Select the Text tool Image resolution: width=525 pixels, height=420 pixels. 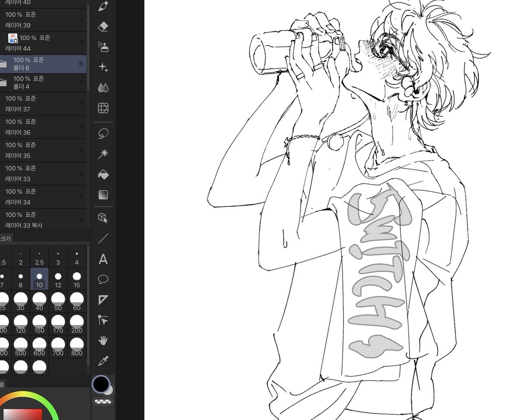click(103, 259)
